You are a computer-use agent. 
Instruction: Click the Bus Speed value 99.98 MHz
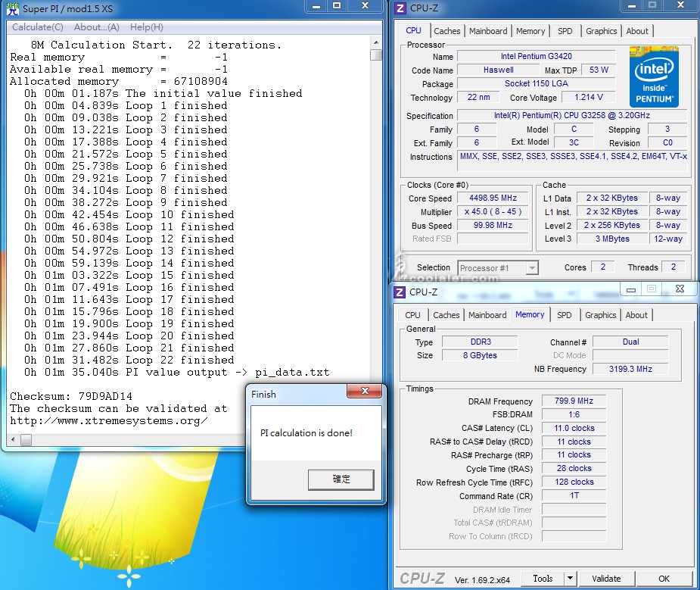[x=493, y=225]
